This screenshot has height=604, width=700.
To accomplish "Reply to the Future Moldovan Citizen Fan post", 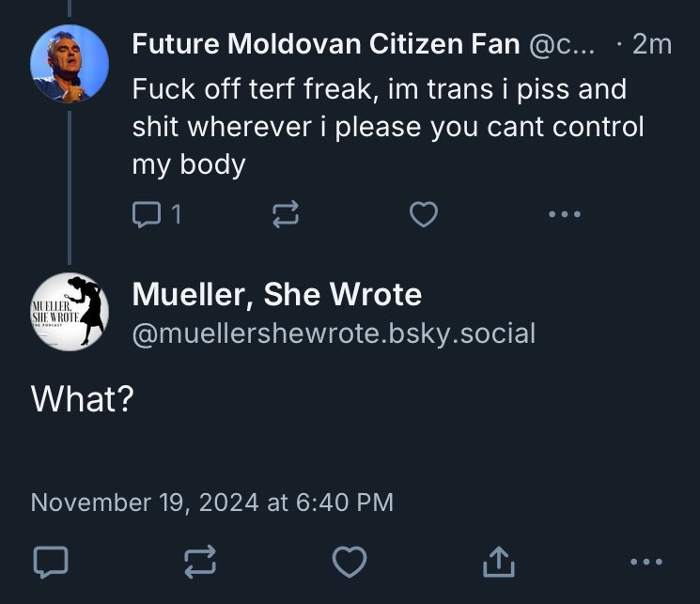I will tap(146, 215).
